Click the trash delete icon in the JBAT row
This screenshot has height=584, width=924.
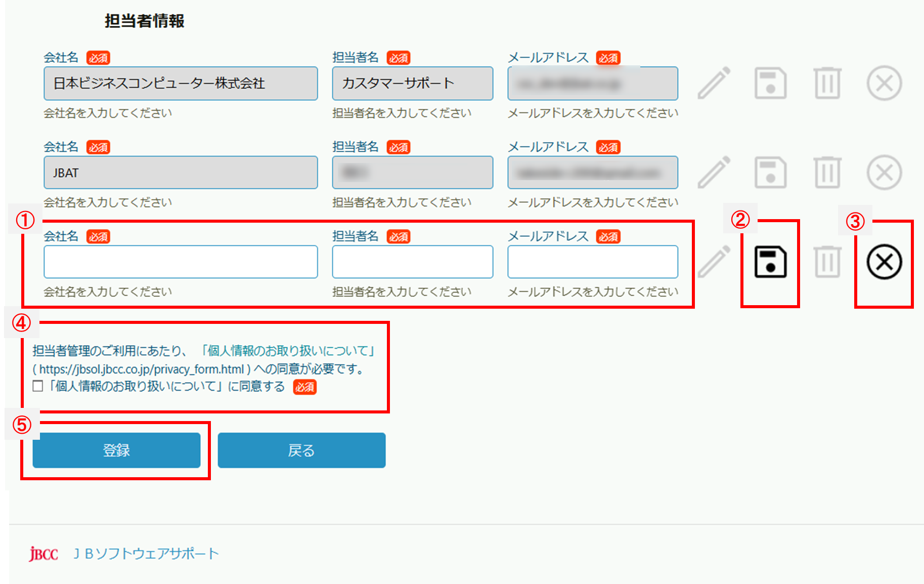[x=827, y=173]
